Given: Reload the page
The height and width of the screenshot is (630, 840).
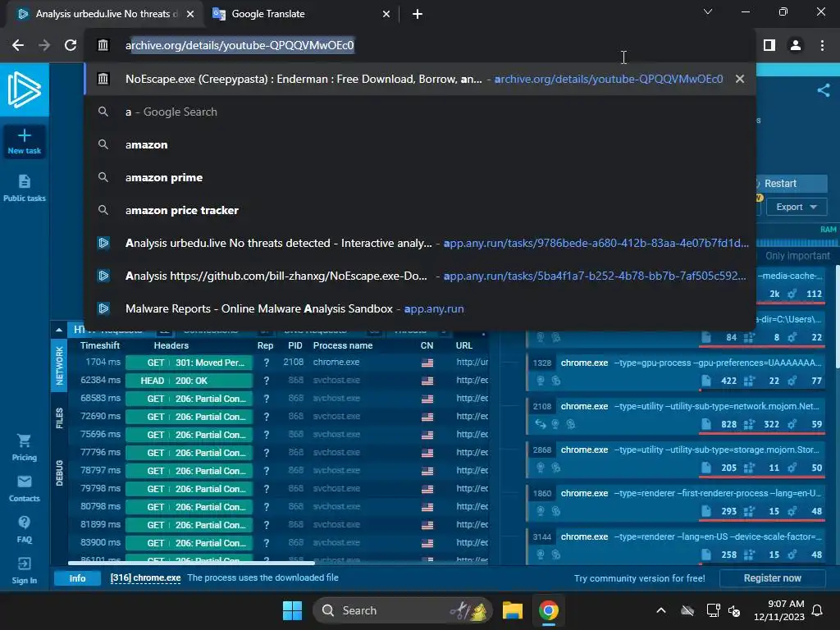Looking at the screenshot, I should pyautogui.click(x=71, y=46).
